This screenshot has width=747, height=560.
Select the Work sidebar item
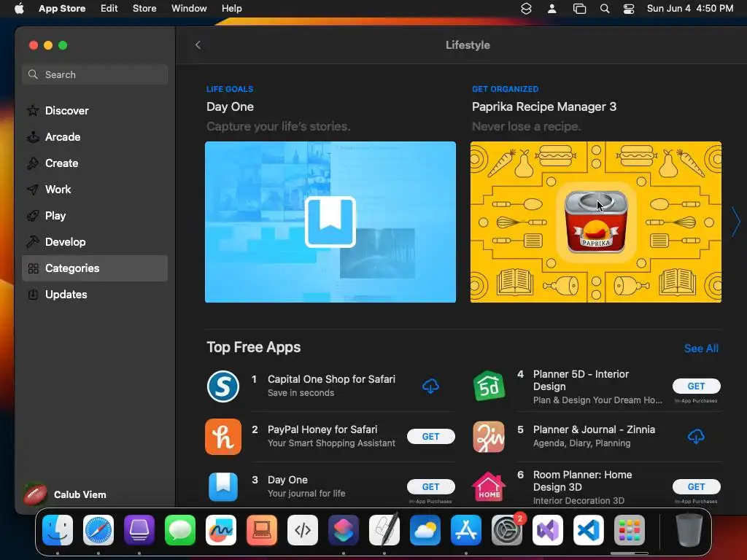(x=94, y=189)
